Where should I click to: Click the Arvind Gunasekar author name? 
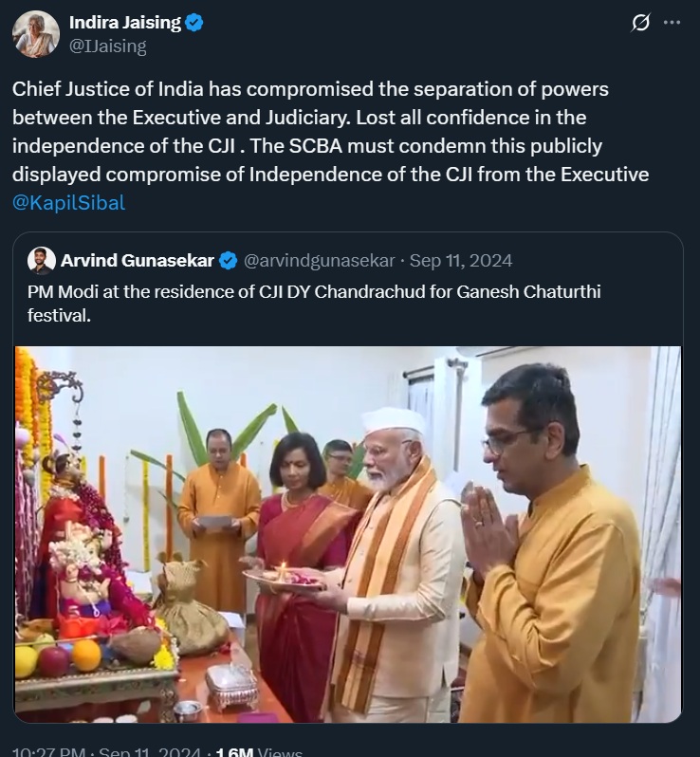137,260
